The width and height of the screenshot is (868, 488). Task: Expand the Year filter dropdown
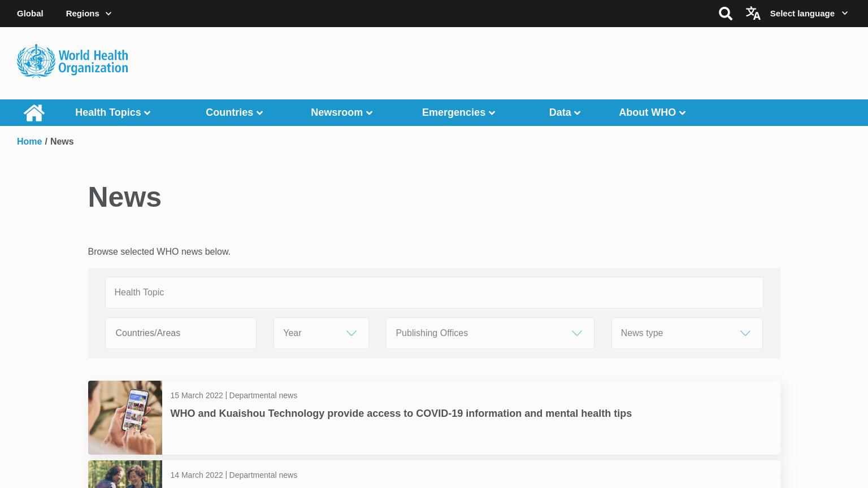point(321,333)
